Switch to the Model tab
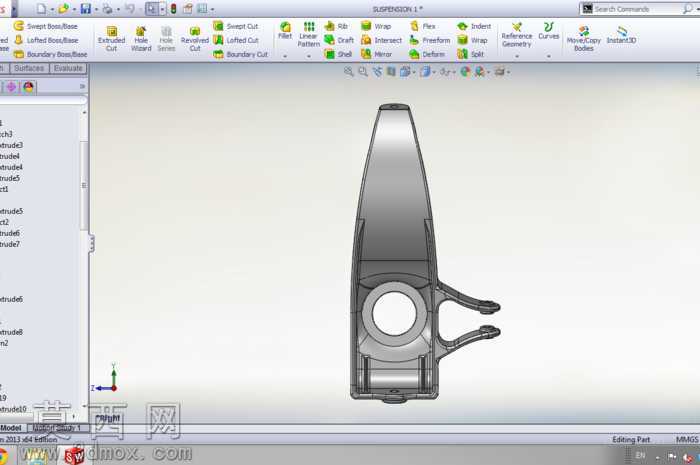The image size is (700, 465). tap(12, 428)
